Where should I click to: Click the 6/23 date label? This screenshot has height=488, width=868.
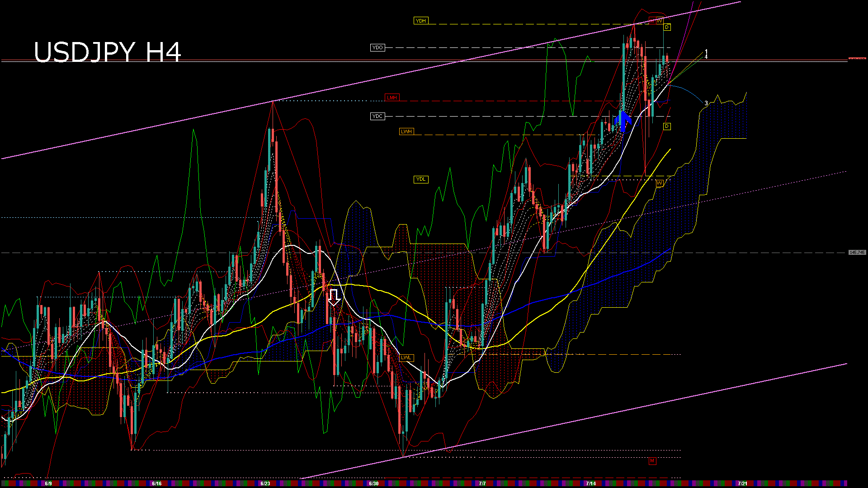pos(265,483)
